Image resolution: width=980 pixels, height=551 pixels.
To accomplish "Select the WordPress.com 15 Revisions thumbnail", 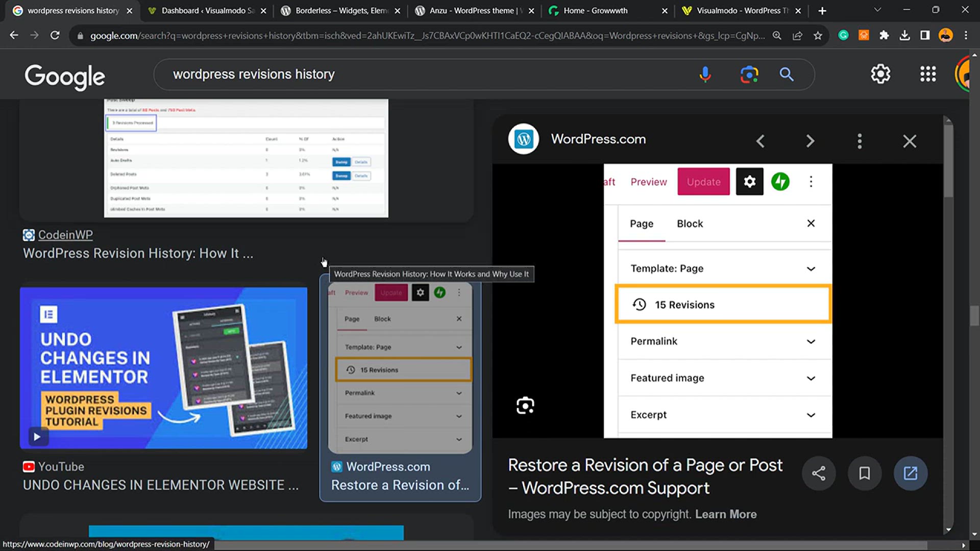I will (400, 368).
